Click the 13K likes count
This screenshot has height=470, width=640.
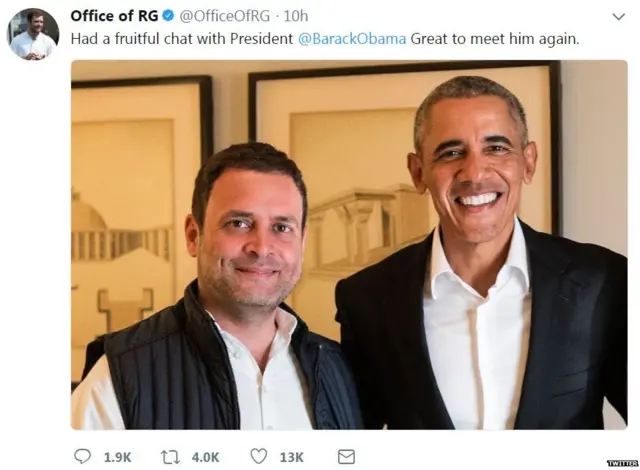(x=291, y=457)
